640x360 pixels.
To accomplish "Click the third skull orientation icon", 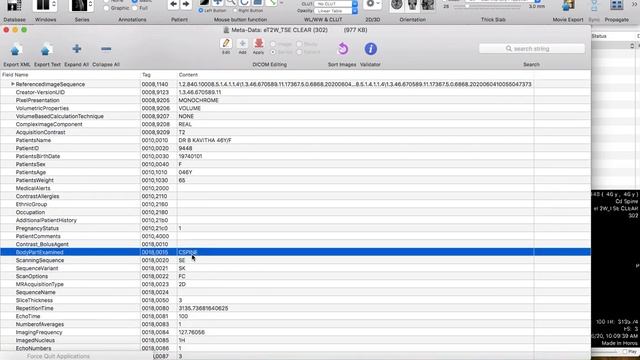I will coord(428,5).
